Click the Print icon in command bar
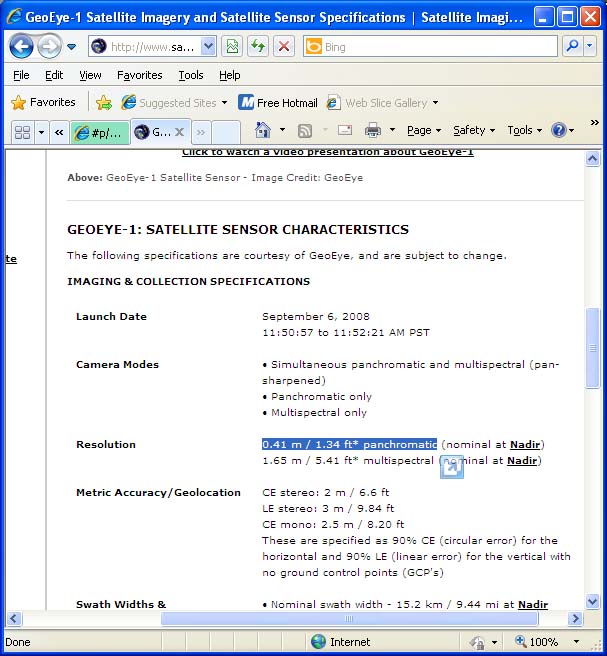The width and height of the screenshot is (607, 656). pyautogui.click(x=373, y=130)
